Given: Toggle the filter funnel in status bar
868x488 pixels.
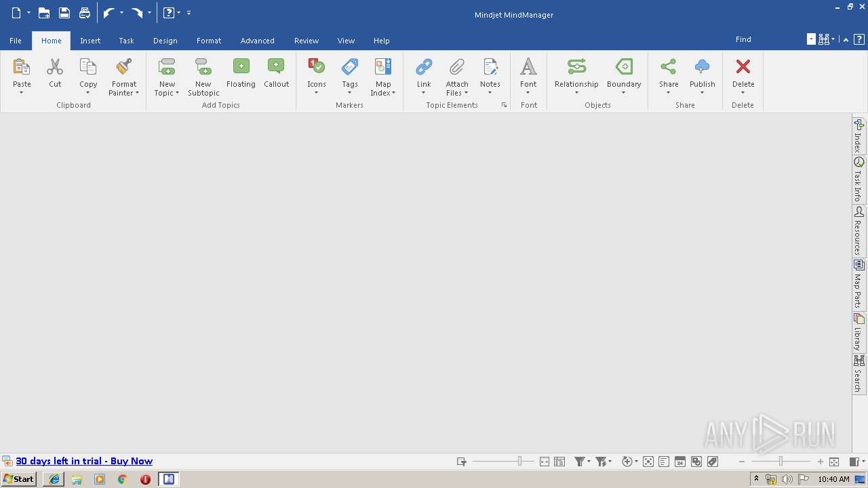Looking at the screenshot, I should click(580, 462).
